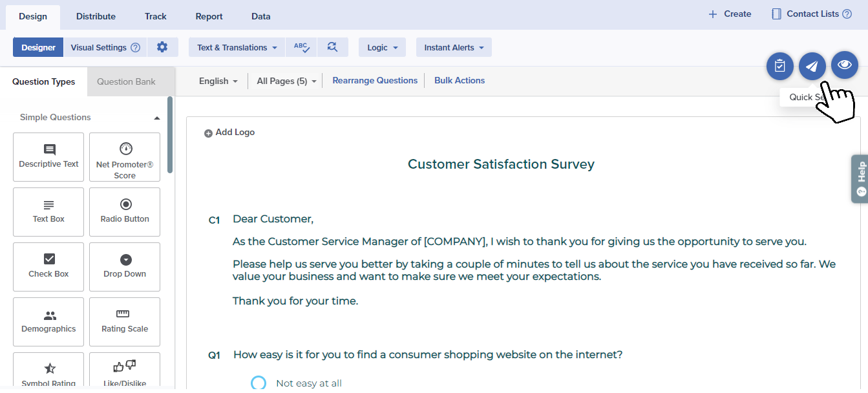Add a Net Promoter Score question
The image size is (868, 393).
pyautogui.click(x=125, y=157)
